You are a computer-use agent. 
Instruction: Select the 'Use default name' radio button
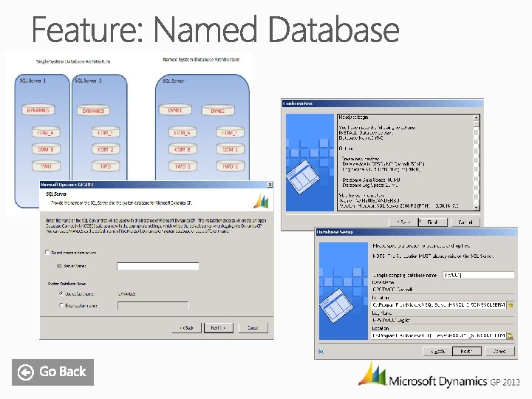coord(61,293)
